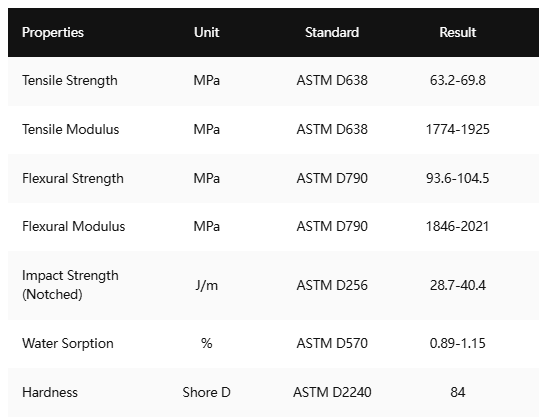Select the 93.6-104.5 result cell

coord(458,178)
